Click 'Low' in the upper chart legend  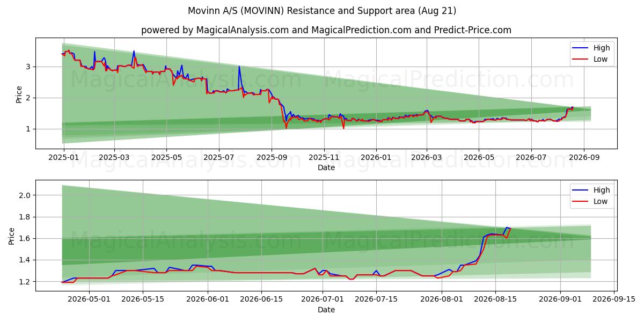[x=600, y=59]
